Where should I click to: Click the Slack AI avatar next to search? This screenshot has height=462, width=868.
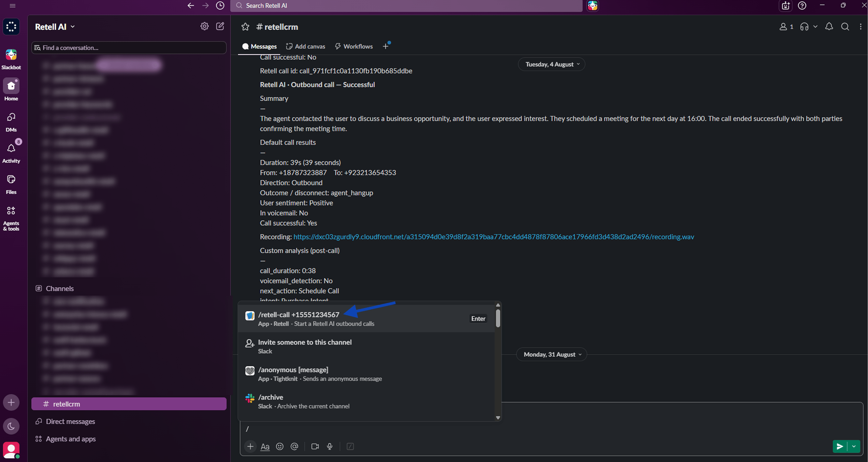point(593,6)
